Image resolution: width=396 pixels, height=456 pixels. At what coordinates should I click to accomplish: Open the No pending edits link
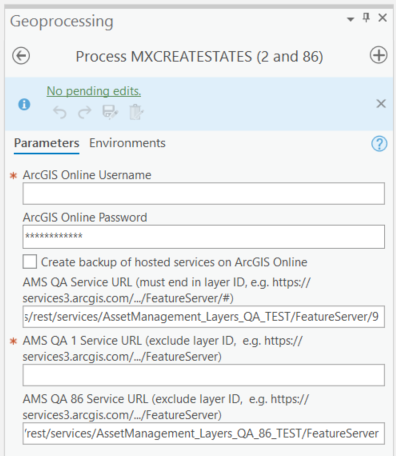[94, 91]
